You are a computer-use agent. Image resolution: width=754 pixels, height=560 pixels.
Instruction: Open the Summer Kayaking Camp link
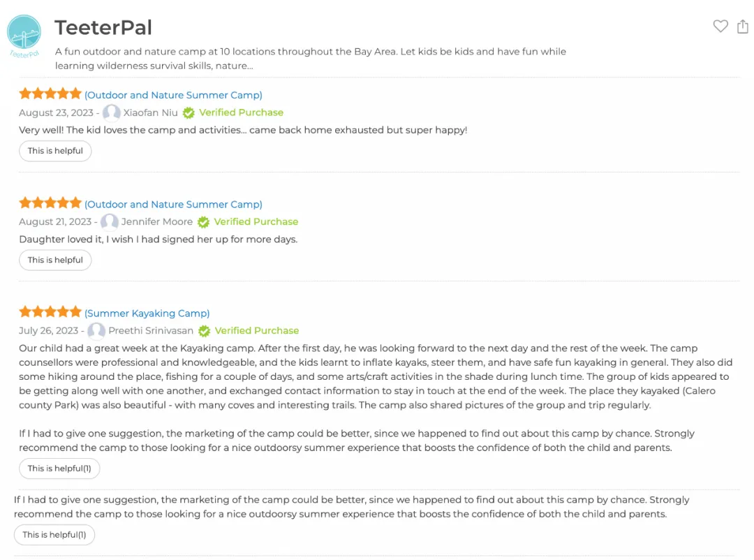click(x=147, y=314)
